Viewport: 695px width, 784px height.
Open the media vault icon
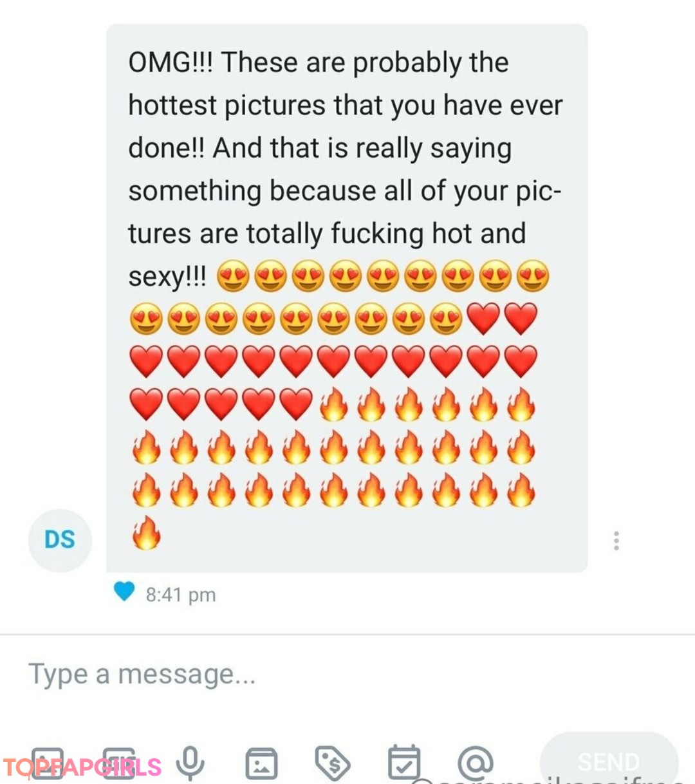(x=261, y=763)
